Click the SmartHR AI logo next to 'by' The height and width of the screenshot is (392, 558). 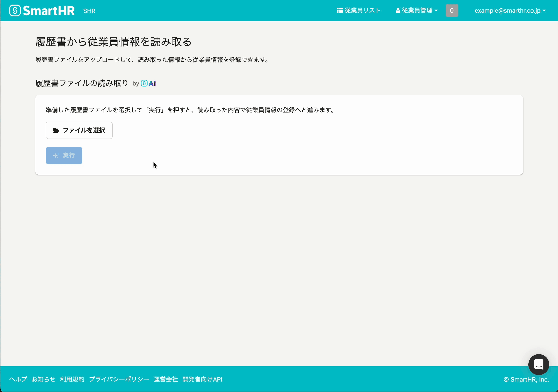(148, 83)
